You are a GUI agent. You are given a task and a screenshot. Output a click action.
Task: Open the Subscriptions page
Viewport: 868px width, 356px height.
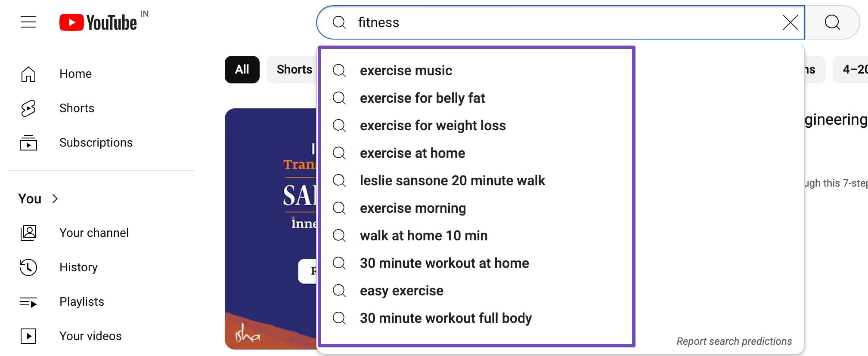tap(96, 143)
